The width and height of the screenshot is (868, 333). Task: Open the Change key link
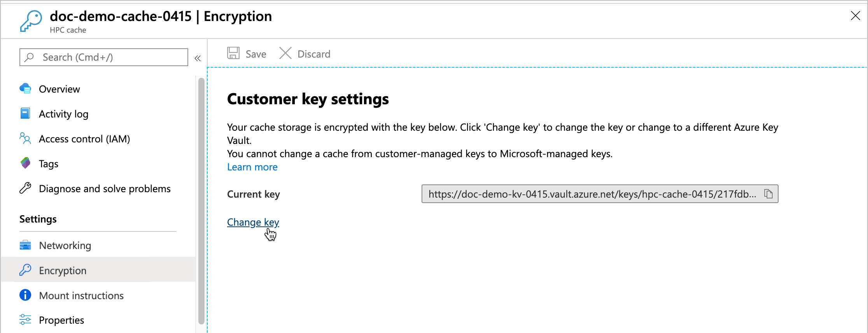(x=253, y=222)
